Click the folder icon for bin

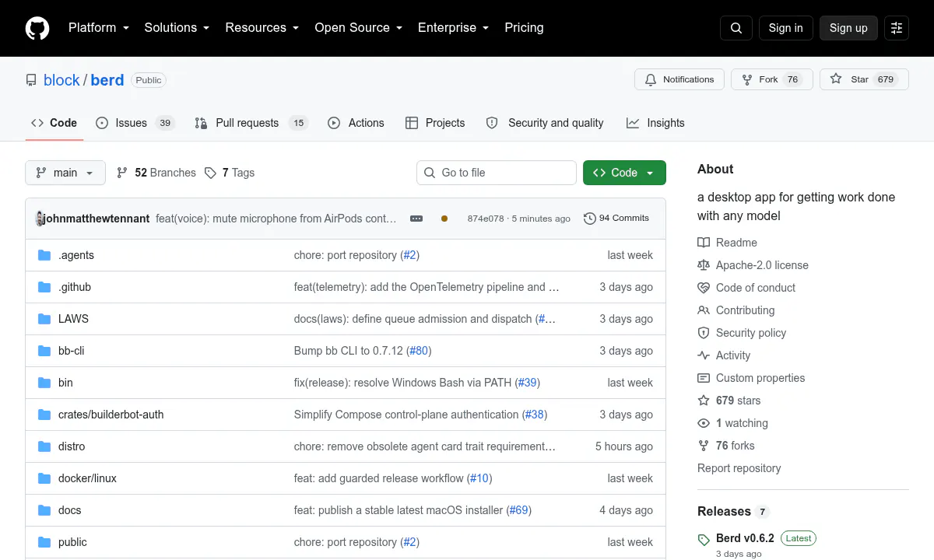point(44,383)
